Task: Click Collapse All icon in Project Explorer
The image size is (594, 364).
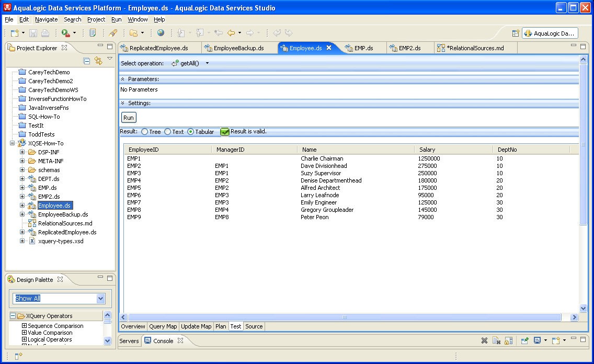Action: 87,61
